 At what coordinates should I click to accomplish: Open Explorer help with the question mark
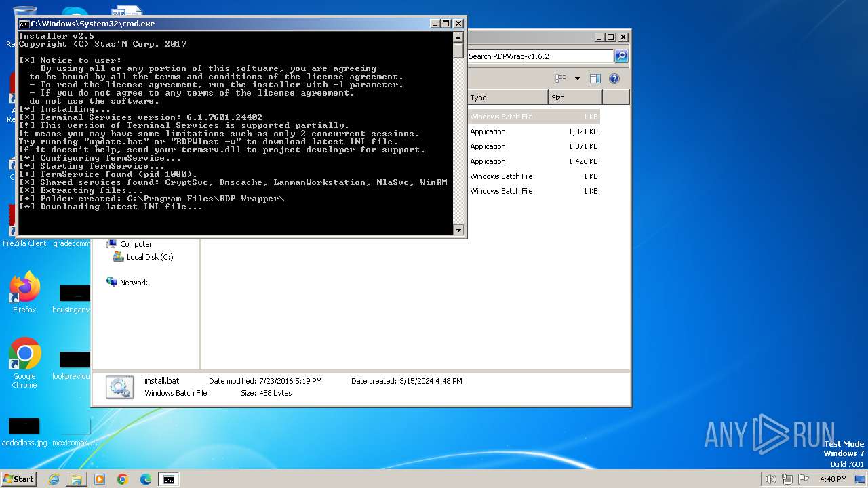(614, 79)
